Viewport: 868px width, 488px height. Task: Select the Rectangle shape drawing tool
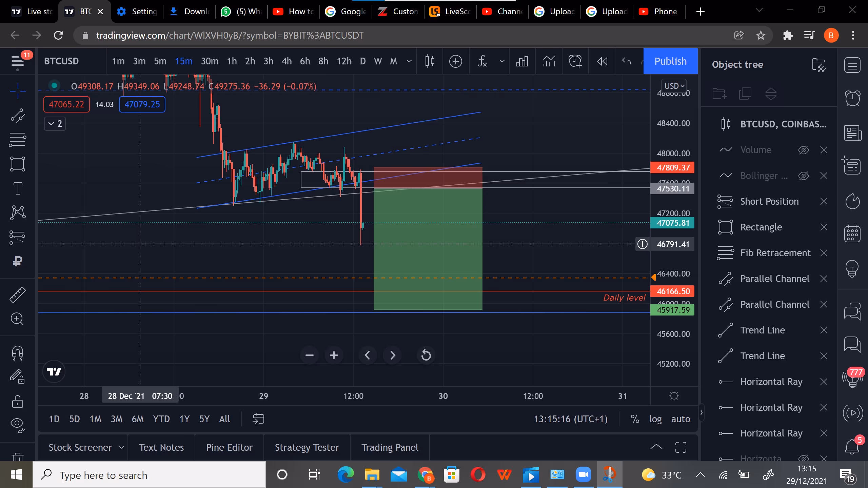18,164
